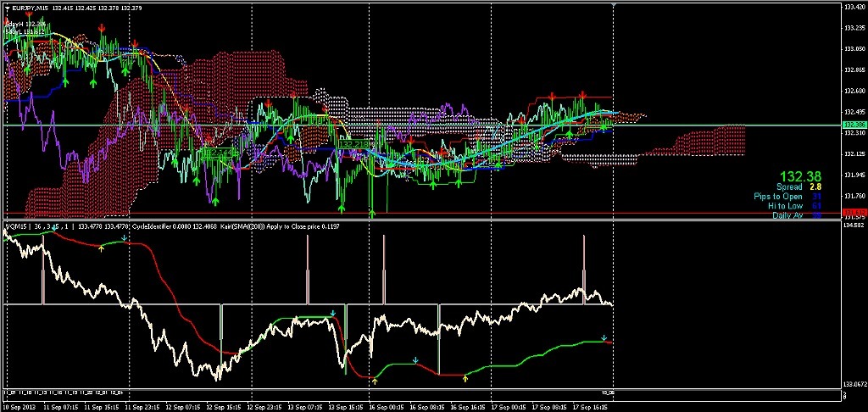Click the Spread 2.8 info line
868x412 pixels.
click(798, 187)
